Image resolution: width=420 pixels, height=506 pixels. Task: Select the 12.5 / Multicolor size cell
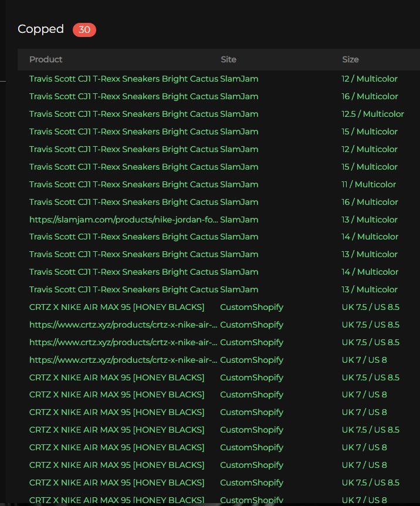click(x=372, y=114)
